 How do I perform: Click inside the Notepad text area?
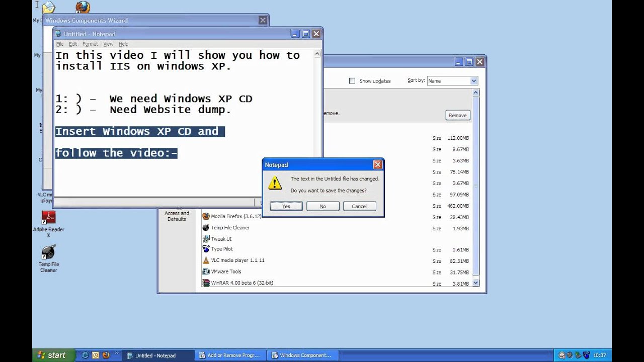click(184, 123)
